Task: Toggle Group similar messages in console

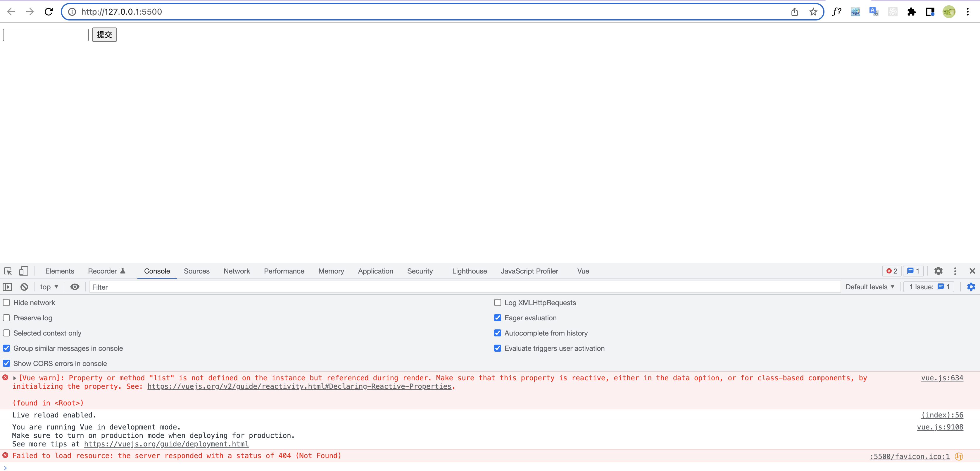Action: 7,348
